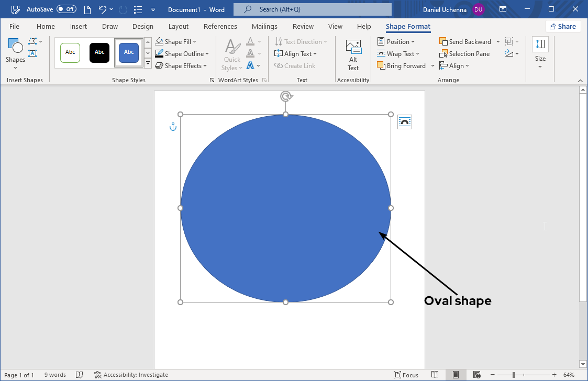Switch to the Review tab
The width and height of the screenshot is (588, 381).
click(303, 26)
